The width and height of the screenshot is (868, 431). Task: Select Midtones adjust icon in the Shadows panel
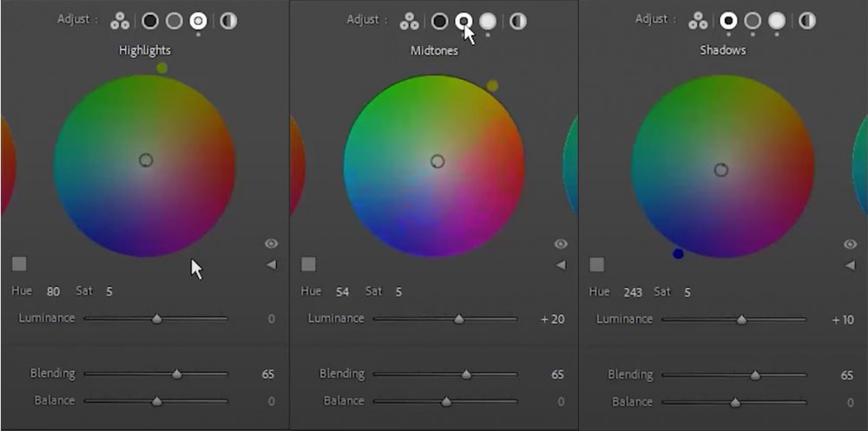[x=753, y=20]
